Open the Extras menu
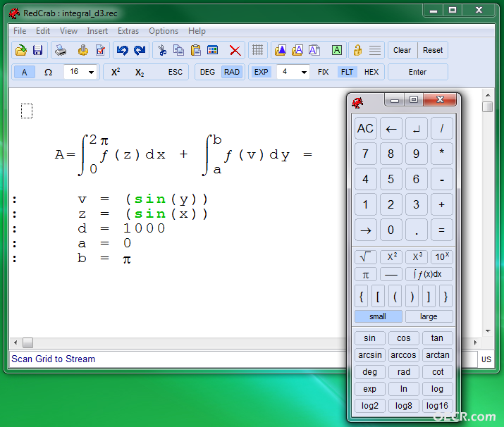The image size is (504, 427). 128,31
